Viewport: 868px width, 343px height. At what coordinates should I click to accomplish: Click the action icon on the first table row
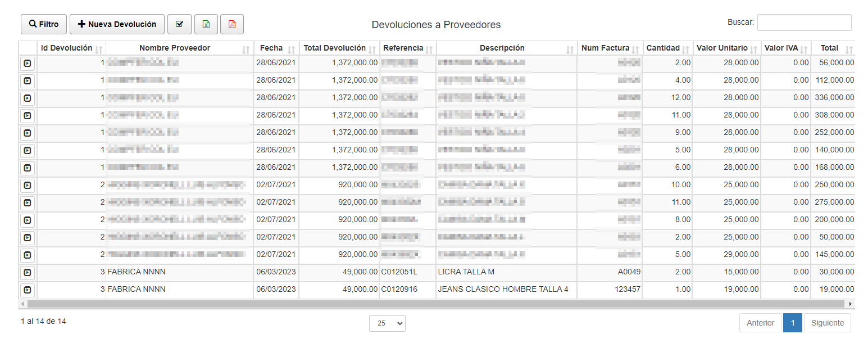pos(26,63)
